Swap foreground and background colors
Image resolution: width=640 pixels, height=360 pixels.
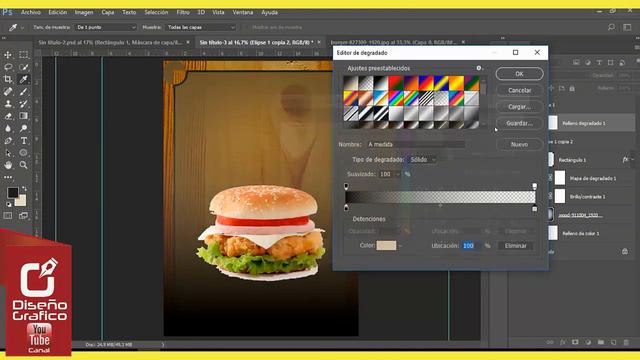coord(24,189)
